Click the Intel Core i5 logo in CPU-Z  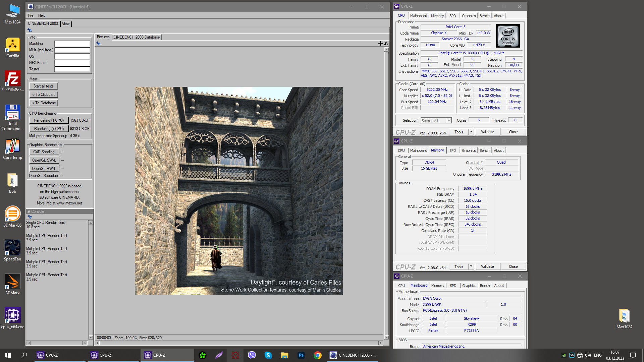click(x=508, y=36)
